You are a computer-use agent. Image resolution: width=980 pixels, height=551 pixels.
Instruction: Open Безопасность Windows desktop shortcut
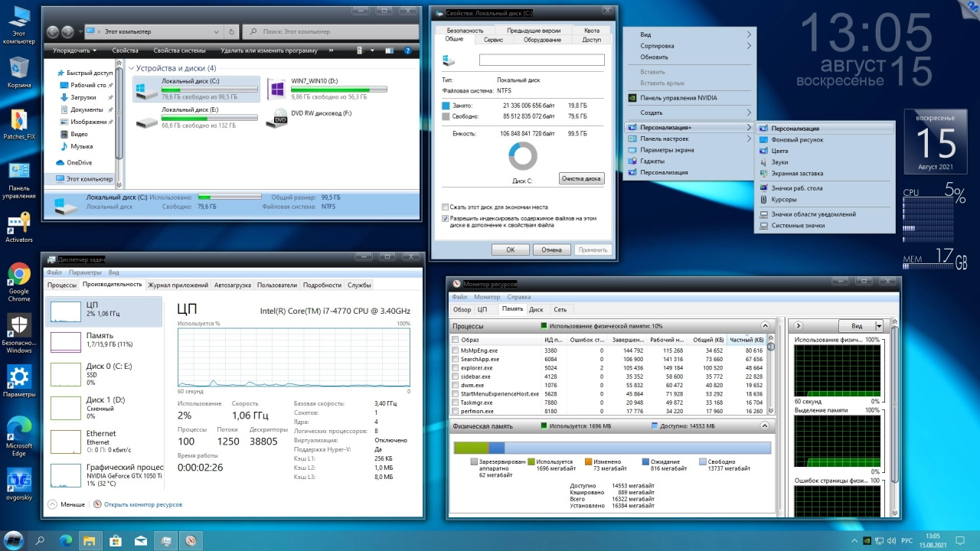tap(18, 334)
